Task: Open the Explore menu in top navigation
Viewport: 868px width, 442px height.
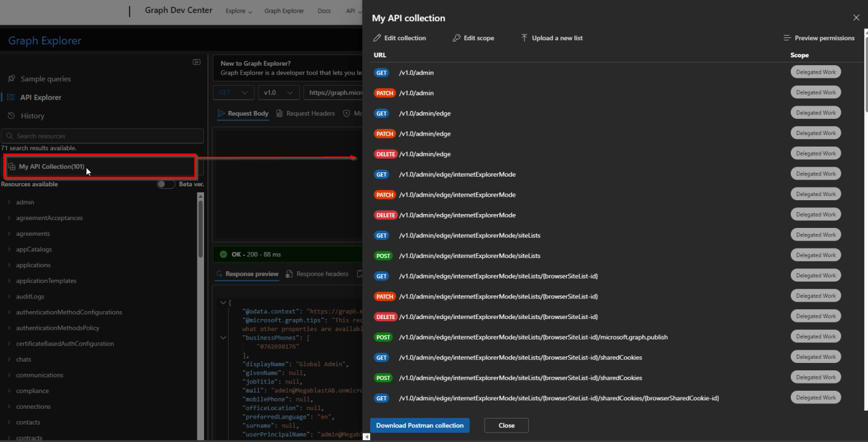Action: pyautogui.click(x=238, y=10)
